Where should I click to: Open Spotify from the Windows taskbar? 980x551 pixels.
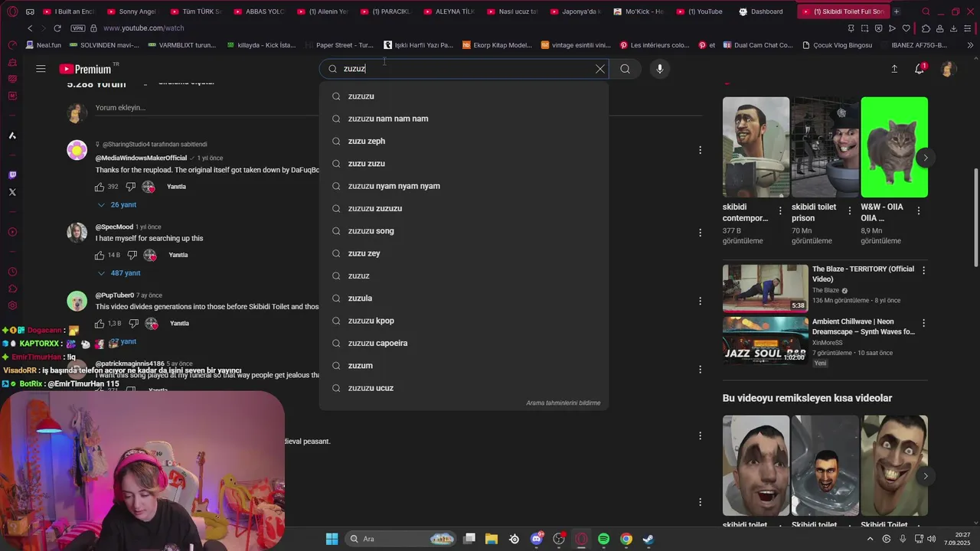[x=603, y=539]
